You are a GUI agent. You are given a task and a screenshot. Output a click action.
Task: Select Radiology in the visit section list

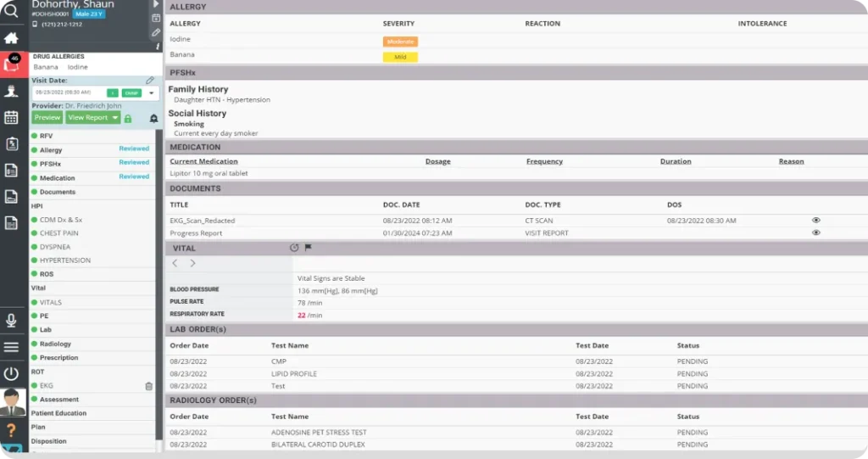tap(55, 344)
